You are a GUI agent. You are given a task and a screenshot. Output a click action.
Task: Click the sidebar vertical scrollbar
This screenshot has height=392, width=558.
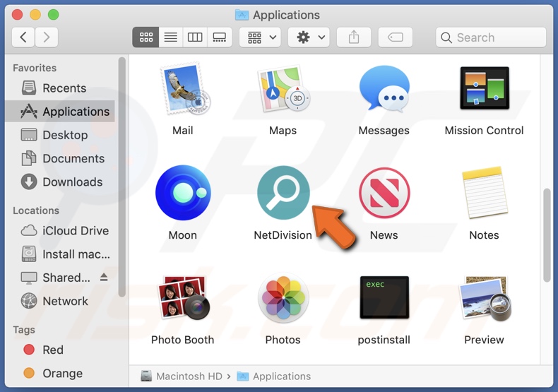point(122,177)
